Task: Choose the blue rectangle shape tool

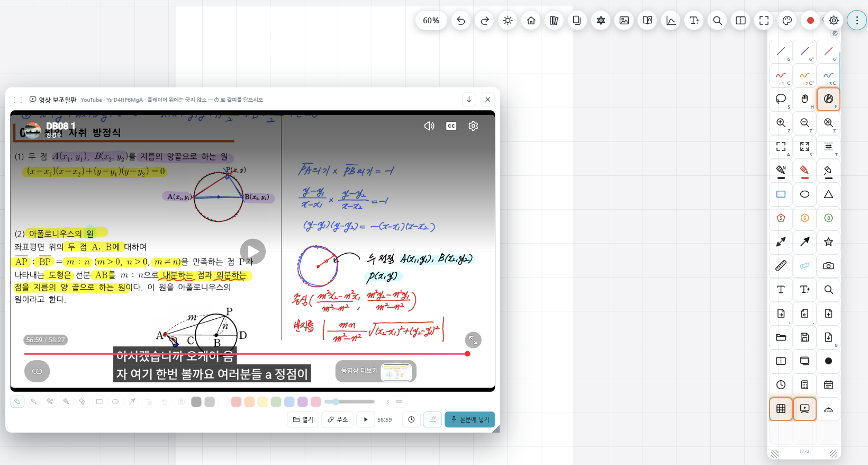Action: (781, 194)
